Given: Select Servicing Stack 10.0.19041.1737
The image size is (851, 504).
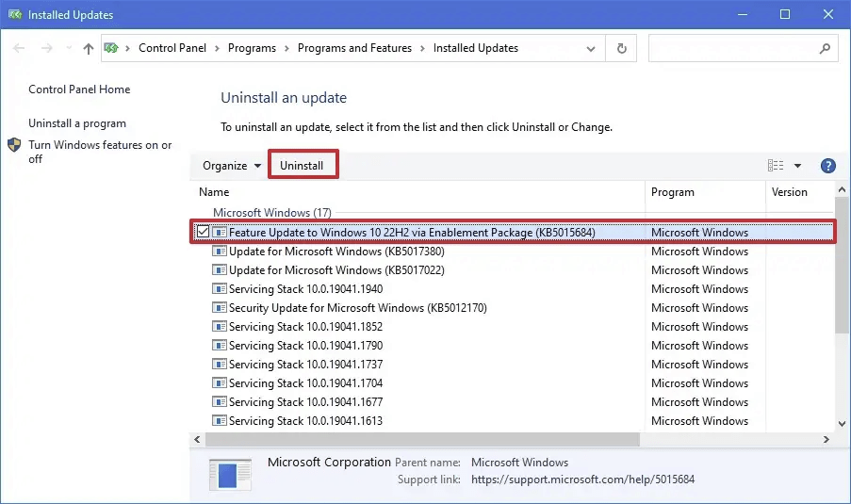Looking at the screenshot, I should click(305, 364).
